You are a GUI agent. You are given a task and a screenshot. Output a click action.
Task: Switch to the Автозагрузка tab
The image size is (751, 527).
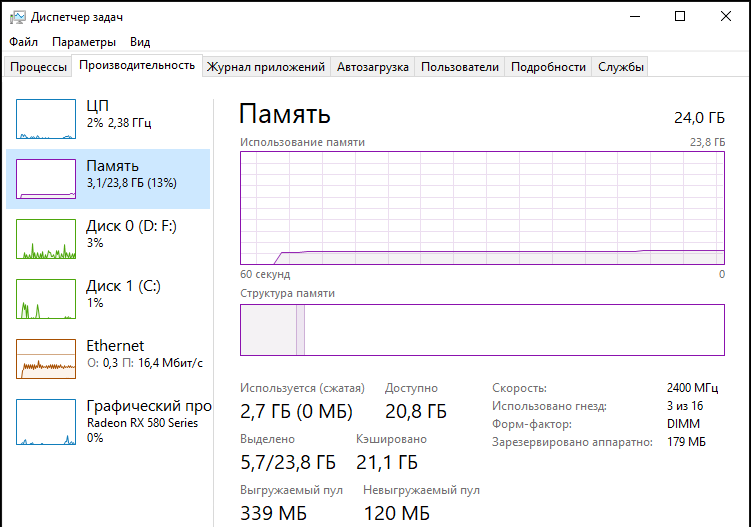coord(373,67)
